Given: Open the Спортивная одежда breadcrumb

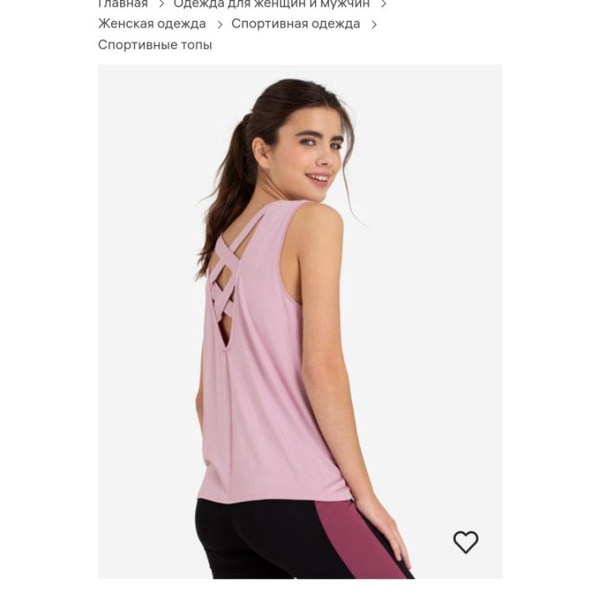Looking at the screenshot, I should click(x=295, y=24).
